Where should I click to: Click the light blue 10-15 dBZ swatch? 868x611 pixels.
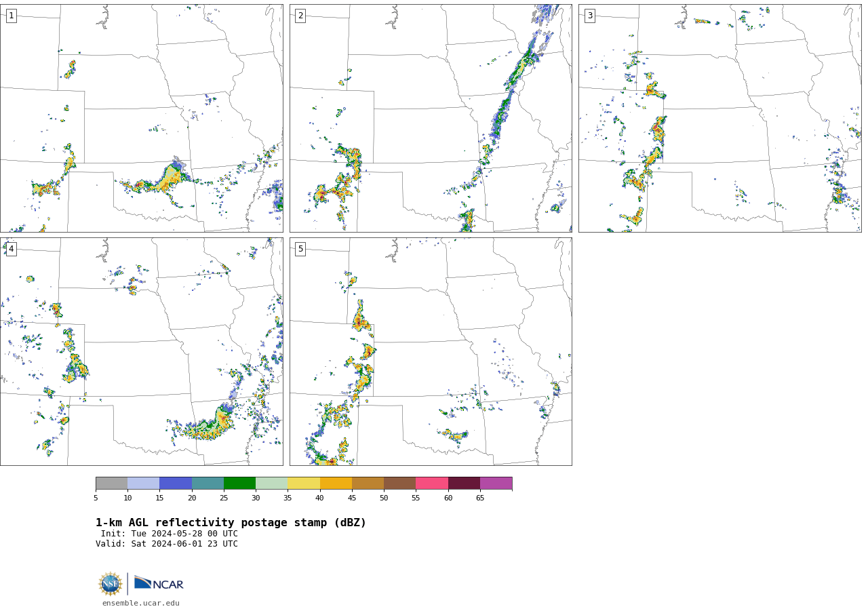(143, 484)
